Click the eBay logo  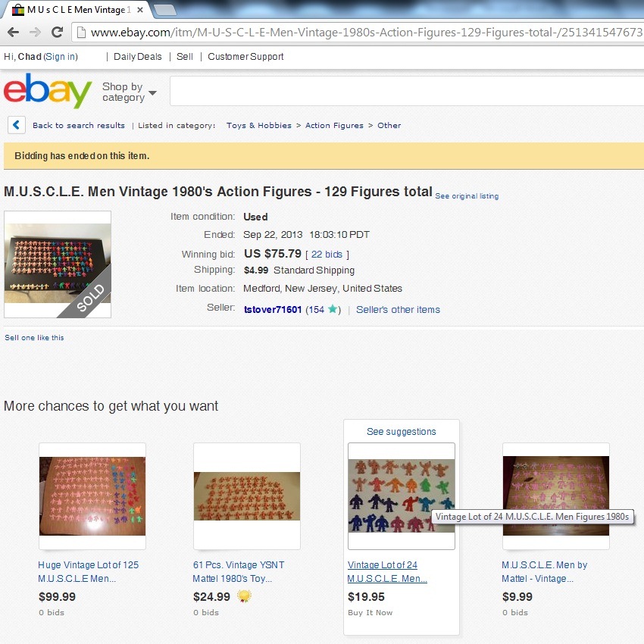48,90
